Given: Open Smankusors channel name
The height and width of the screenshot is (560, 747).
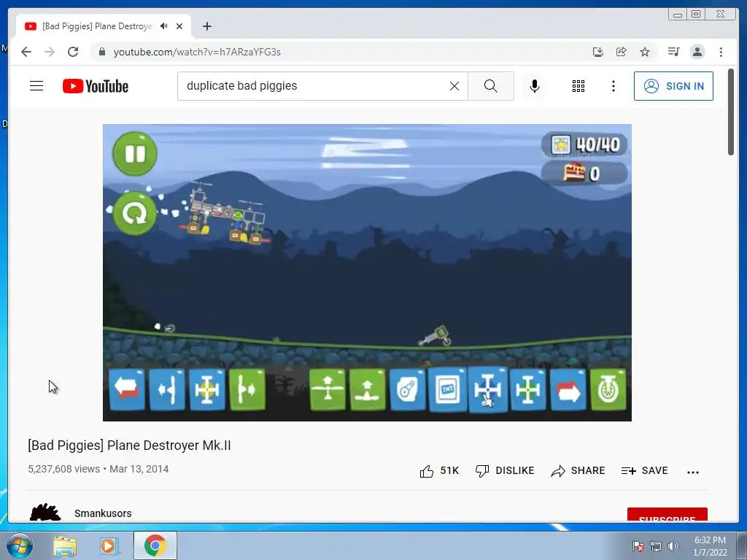Looking at the screenshot, I should [103, 513].
